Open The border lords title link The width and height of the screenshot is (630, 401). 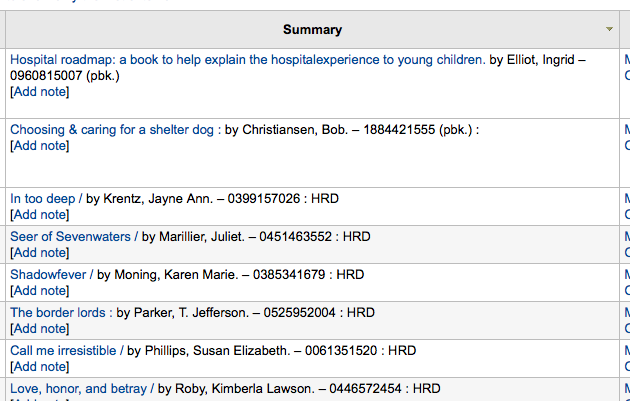tap(61, 312)
